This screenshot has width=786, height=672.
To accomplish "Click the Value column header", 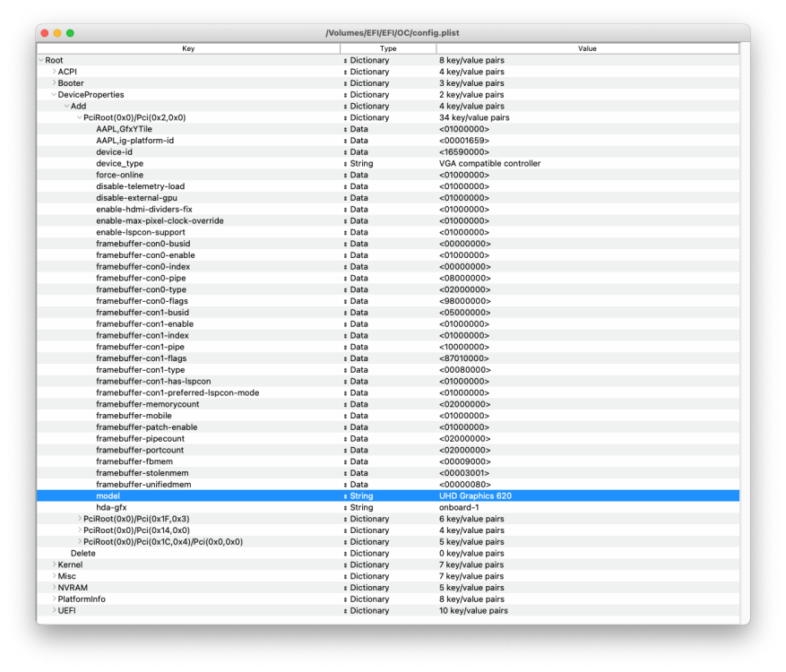I will tap(587, 48).
